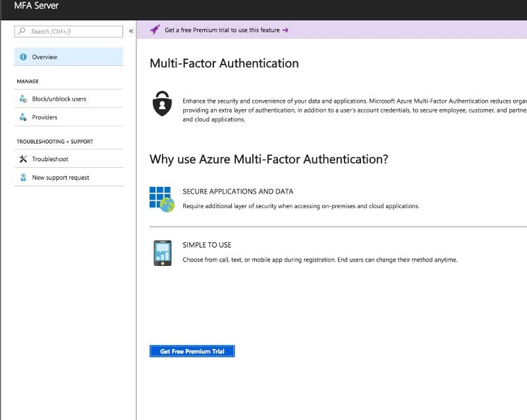This screenshot has height=420, width=527.
Task: Click 'Why use Azure Multi-Factor Authentication?' heading
Action: point(269,159)
